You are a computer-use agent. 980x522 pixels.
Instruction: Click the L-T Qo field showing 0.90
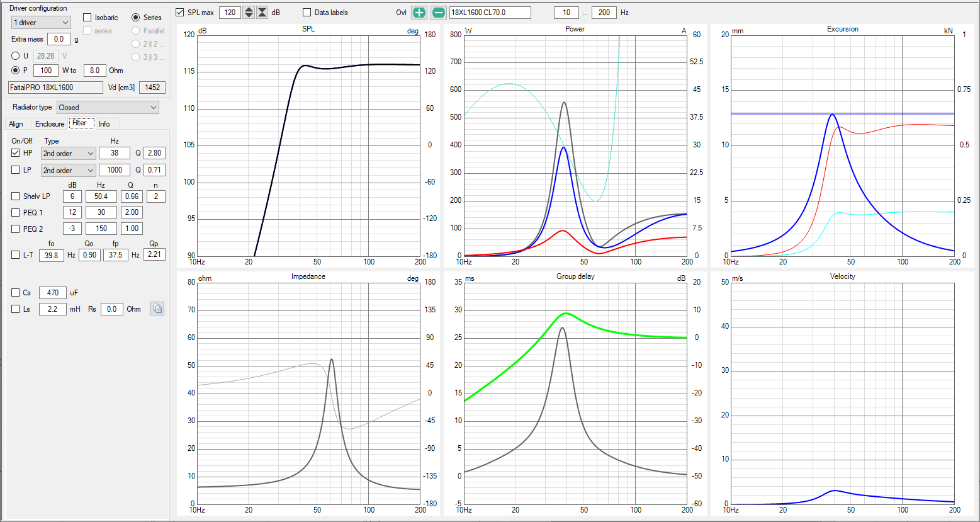[89, 255]
